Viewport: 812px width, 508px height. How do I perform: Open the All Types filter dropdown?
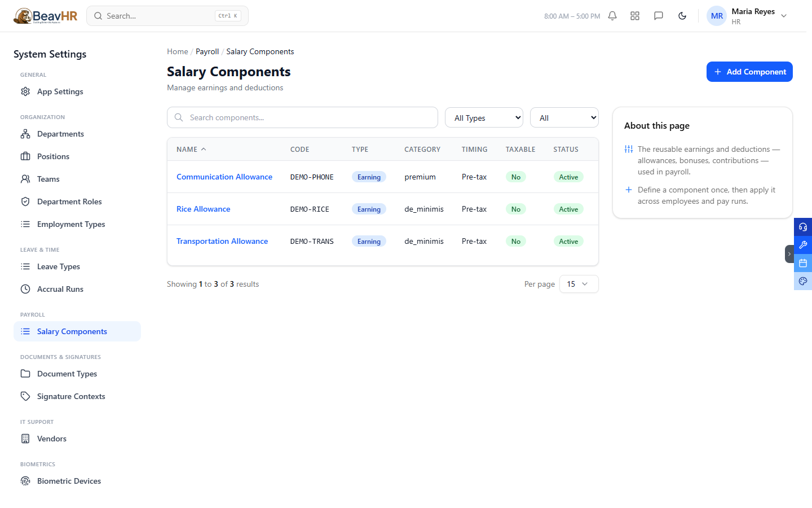[484, 117]
